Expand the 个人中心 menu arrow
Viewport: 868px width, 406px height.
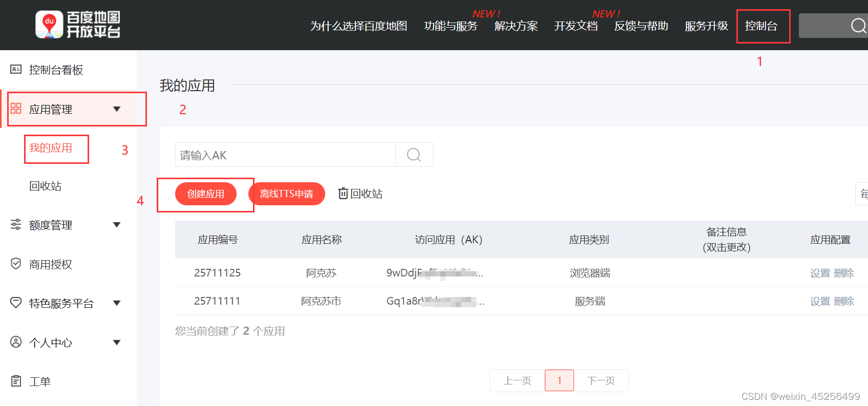117,343
